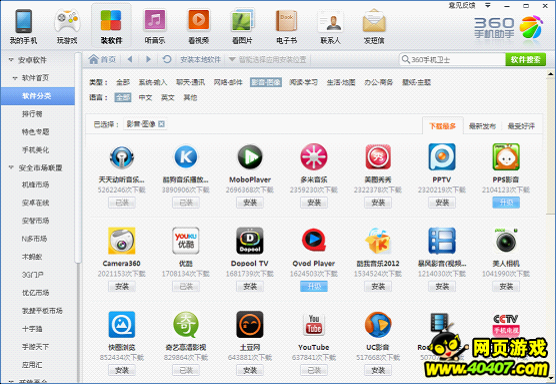Install MoboPlayer with 安装 button
The image size is (556, 384).
pos(250,203)
